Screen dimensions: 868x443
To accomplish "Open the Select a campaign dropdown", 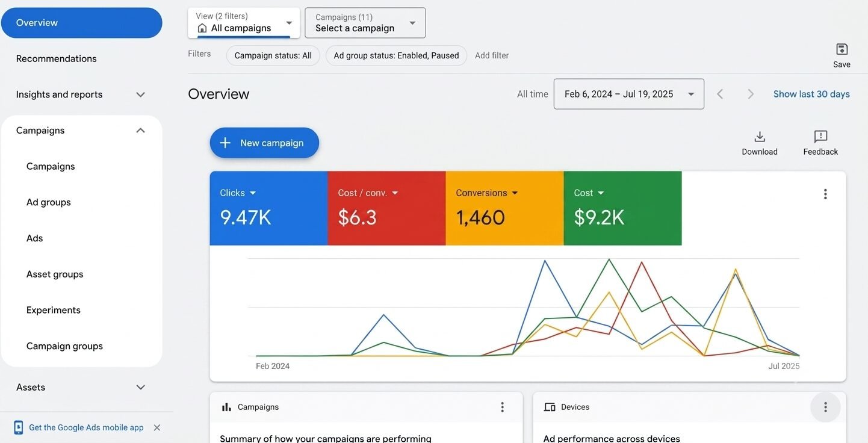I will click(365, 23).
